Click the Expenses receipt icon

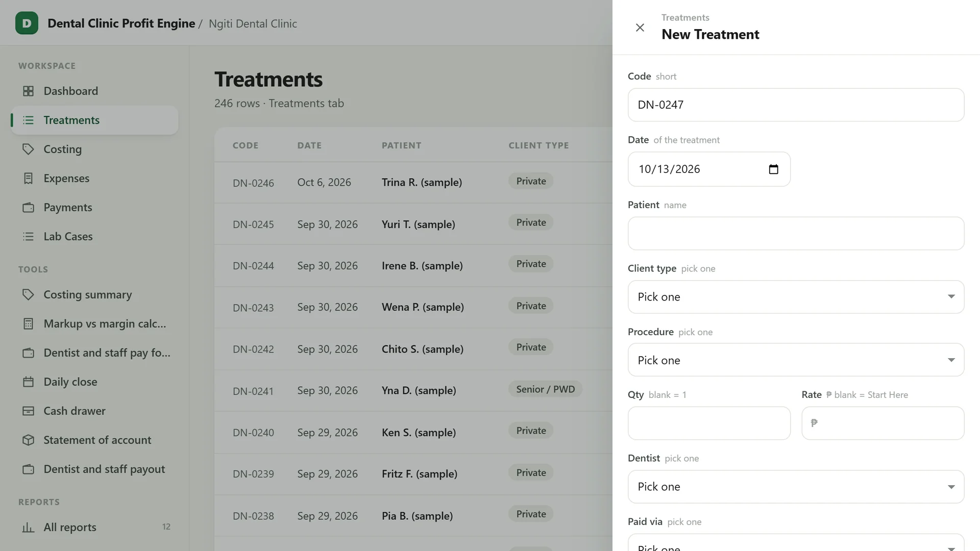tap(29, 178)
